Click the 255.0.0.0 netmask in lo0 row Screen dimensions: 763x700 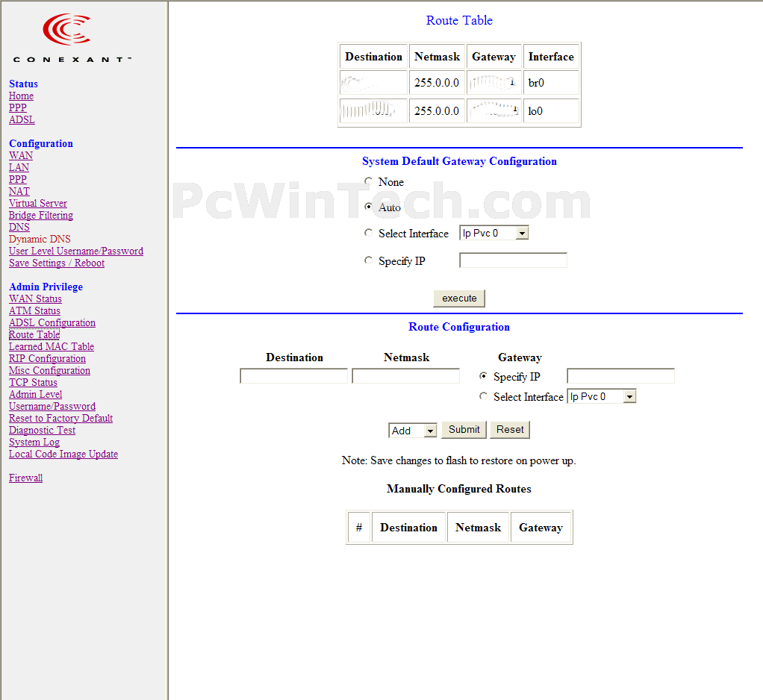437,111
